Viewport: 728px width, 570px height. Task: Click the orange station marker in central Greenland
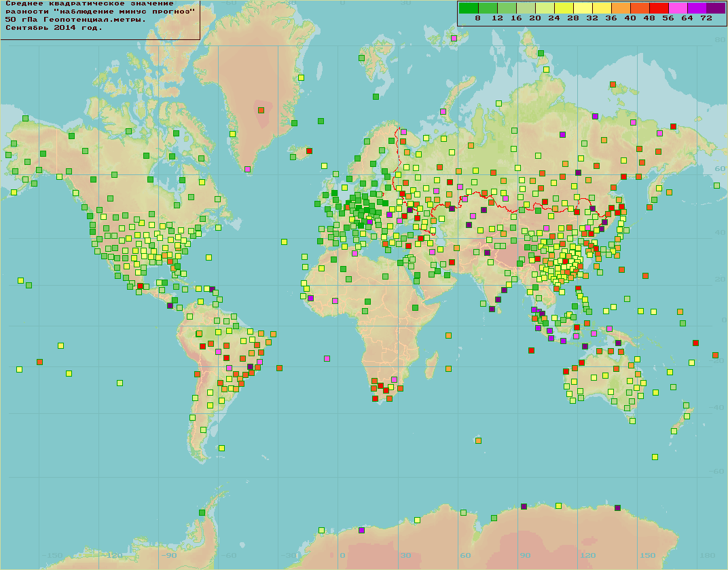click(261, 111)
